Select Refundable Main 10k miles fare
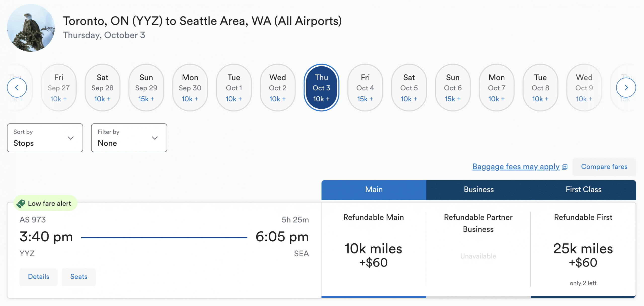Screen dimensions: 644x306 (x=374, y=255)
